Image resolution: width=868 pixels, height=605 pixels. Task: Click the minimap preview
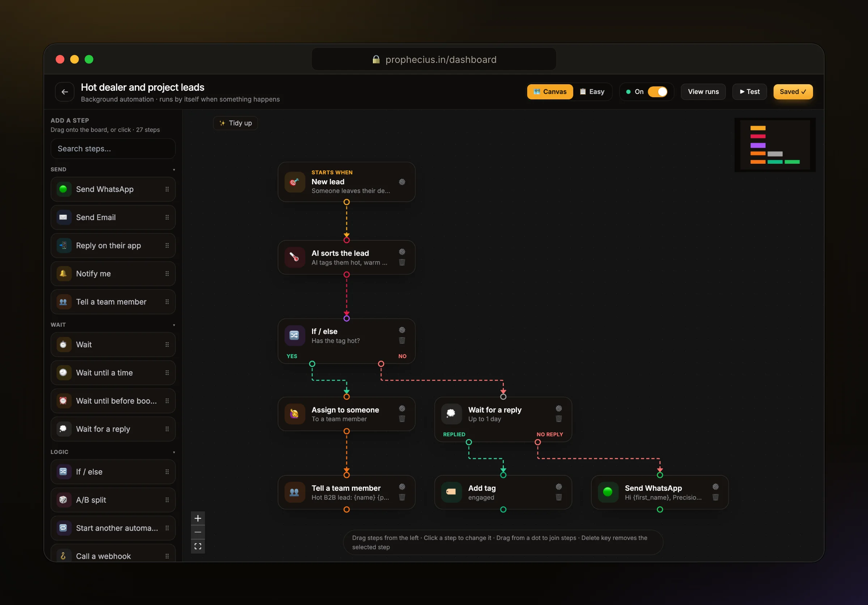775,145
